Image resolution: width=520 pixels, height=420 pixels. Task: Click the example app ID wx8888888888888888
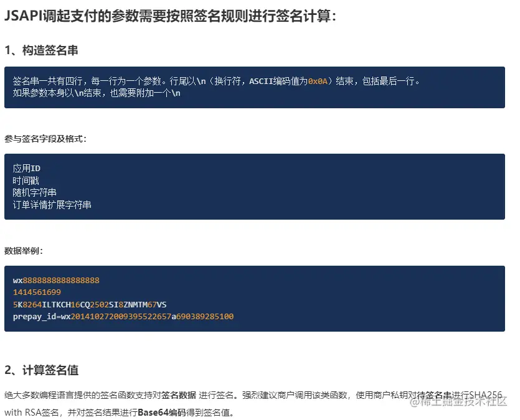tap(56, 280)
